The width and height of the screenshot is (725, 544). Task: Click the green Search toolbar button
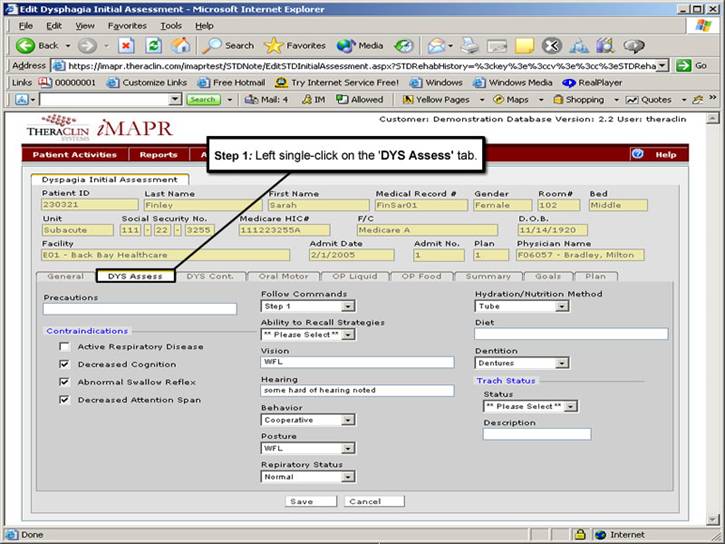tap(203, 99)
